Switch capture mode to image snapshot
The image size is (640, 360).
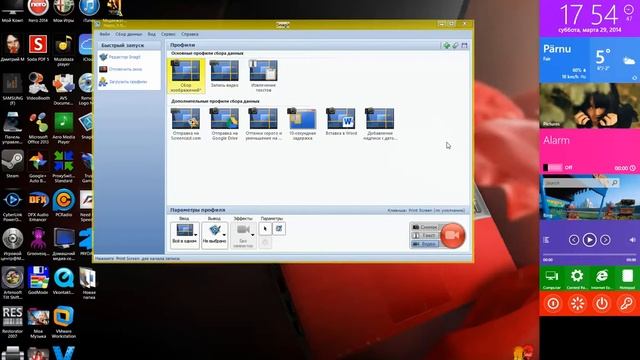[x=424, y=227]
